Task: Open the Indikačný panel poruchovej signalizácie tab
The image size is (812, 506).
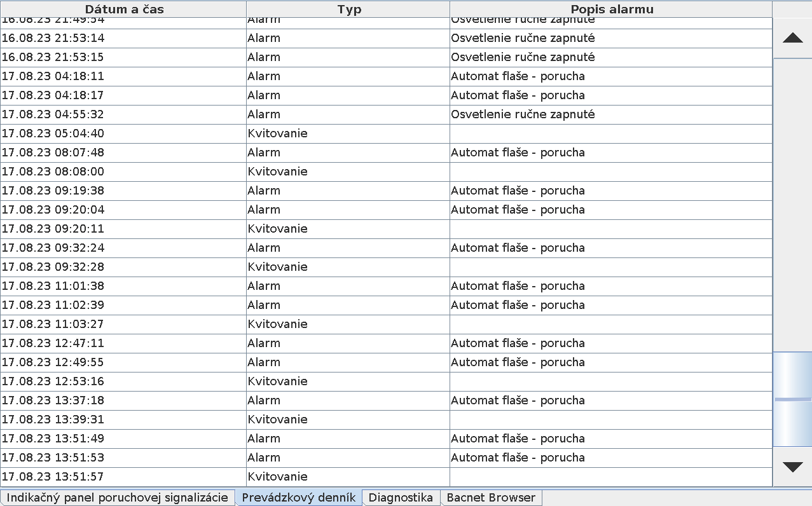Action: (117, 498)
